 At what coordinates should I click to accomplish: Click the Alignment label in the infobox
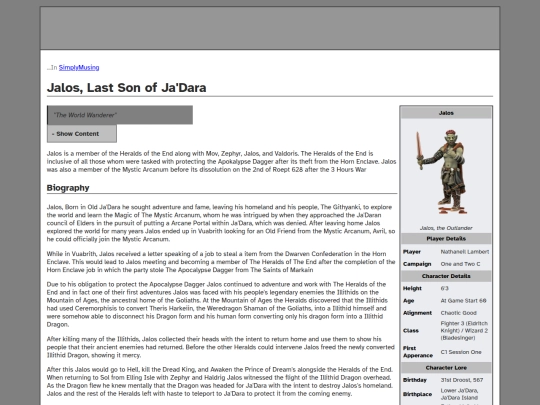(x=417, y=313)
